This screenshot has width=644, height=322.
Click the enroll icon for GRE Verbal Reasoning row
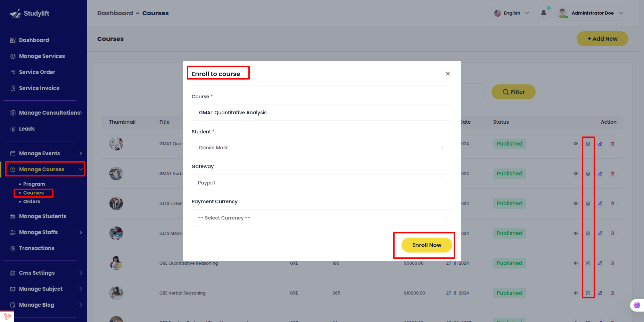pos(588,293)
